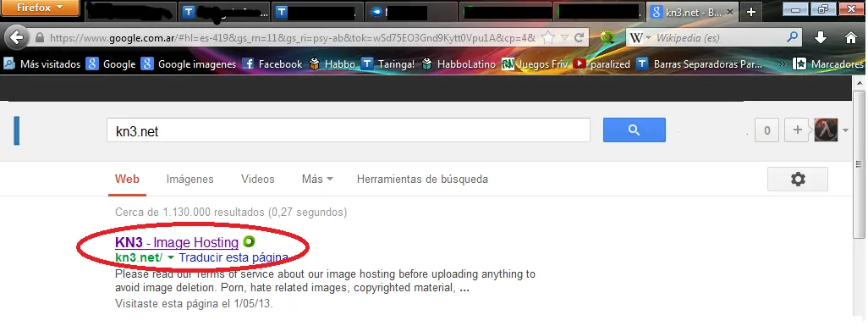Open the search settings gear button
The height and width of the screenshot is (326, 868).
[798, 179]
